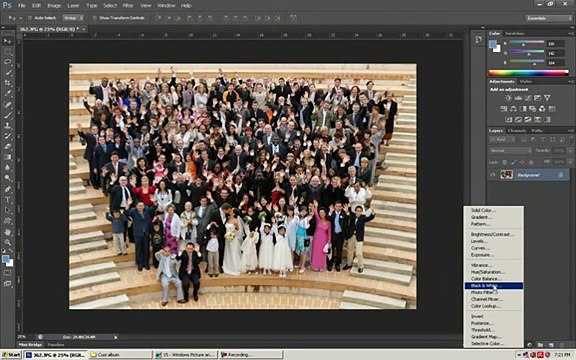Select the Move tool in the toolbox
The image size is (576, 360).
coord(7,41)
